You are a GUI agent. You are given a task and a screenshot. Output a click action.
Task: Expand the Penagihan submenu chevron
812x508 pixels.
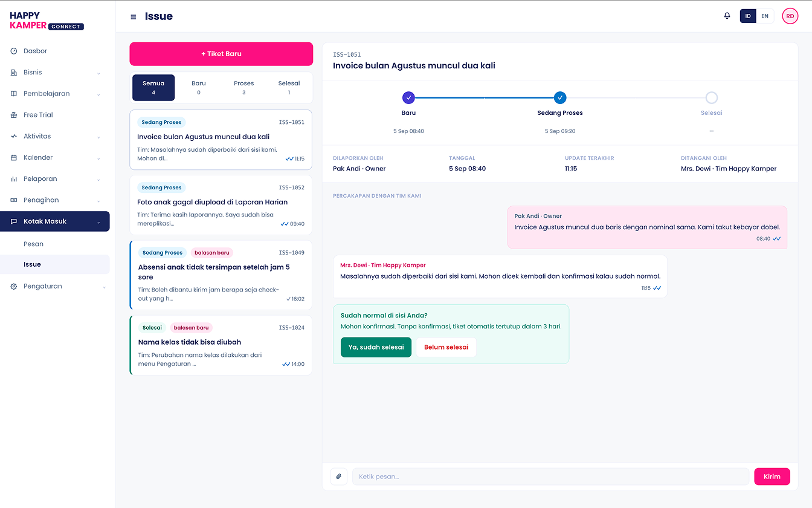(x=98, y=201)
